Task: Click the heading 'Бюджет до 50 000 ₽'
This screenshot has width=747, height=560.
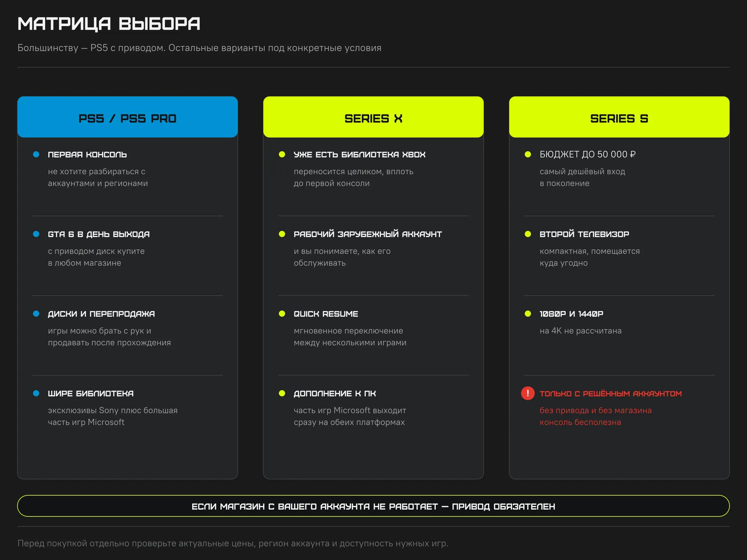Action: 588,155
